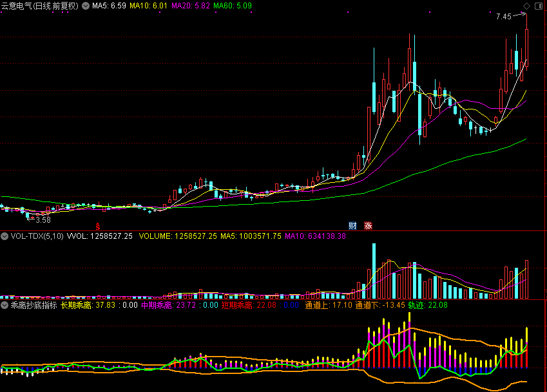Screen dimensions: 547x392
Task: Click the volume MA10: 634138.38 label
Action: [315, 236]
